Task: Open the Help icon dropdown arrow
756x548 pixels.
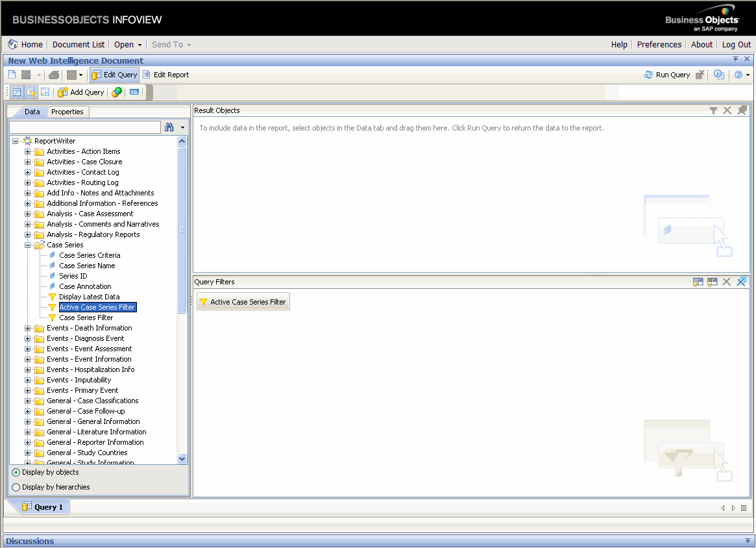Action: point(748,75)
